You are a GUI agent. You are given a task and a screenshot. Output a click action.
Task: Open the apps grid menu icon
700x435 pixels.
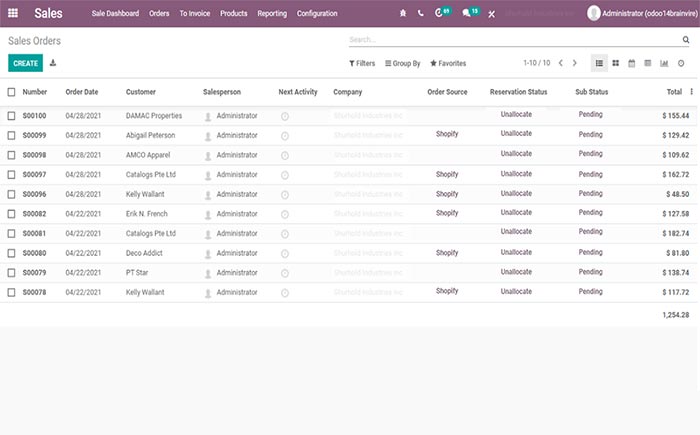12,14
